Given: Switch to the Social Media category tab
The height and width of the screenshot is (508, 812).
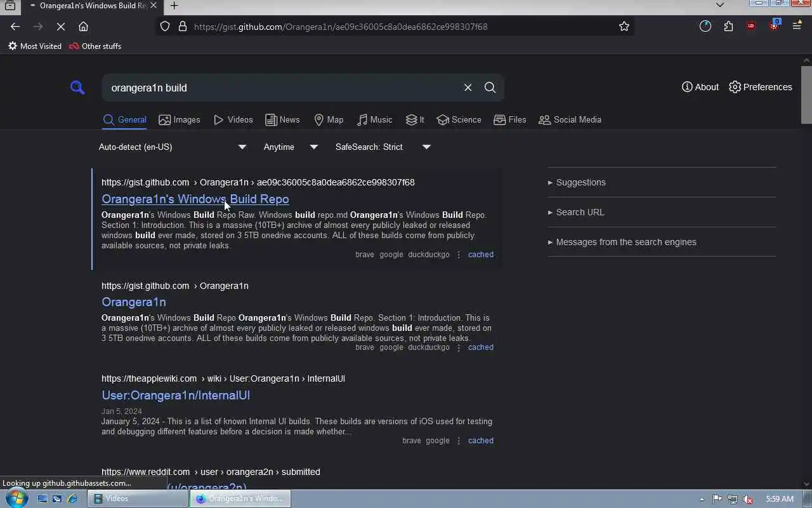Looking at the screenshot, I should coord(570,119).
